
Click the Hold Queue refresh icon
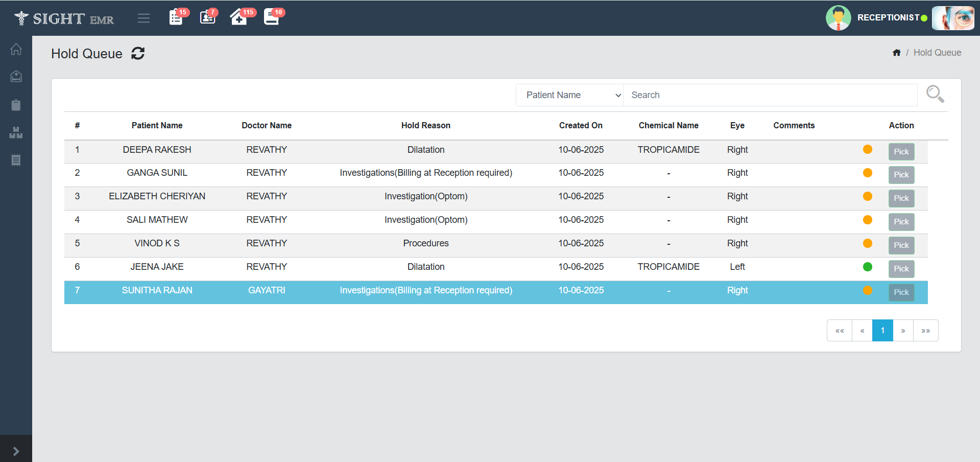click(x=138, y=54)
